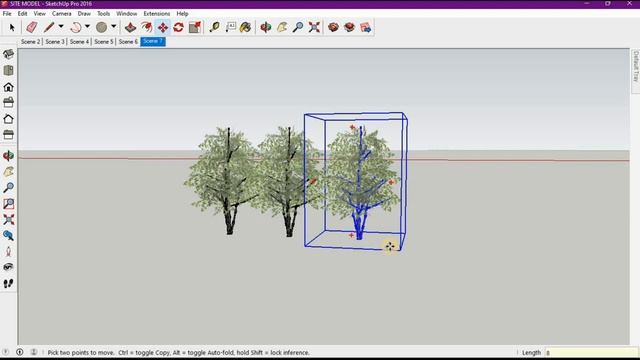Select Position Camera tool
This screenshot has height=360, width=640.
[8, 251]
